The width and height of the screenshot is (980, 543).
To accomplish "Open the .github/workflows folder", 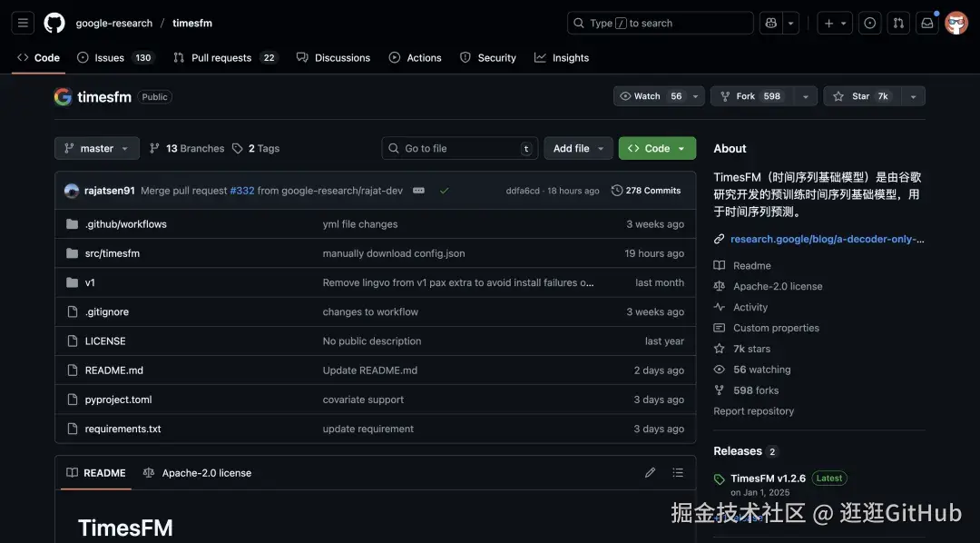I will 125,224.
